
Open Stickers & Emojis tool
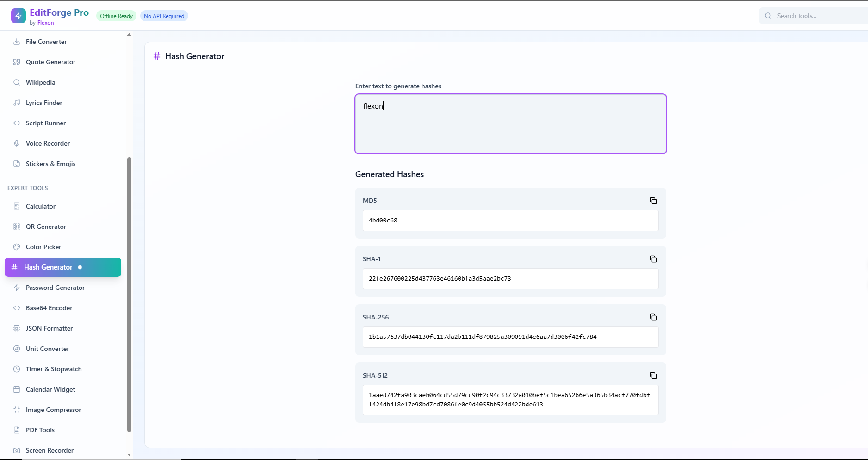click(x=63, y=164)
